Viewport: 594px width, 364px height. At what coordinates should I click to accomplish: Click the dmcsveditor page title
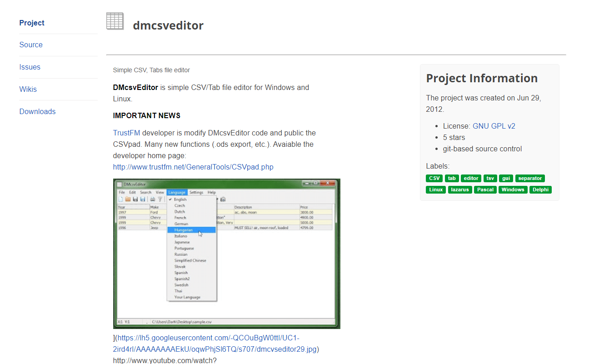click(168, 25)
